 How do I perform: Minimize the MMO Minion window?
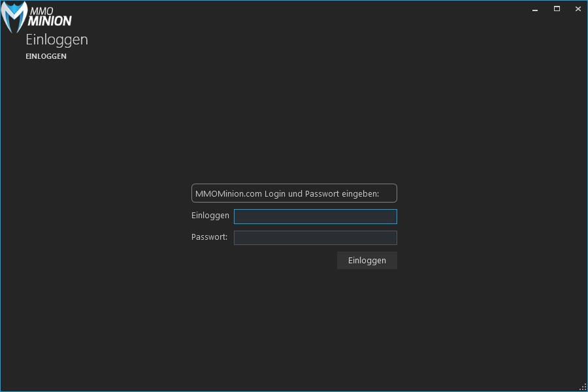535,9
